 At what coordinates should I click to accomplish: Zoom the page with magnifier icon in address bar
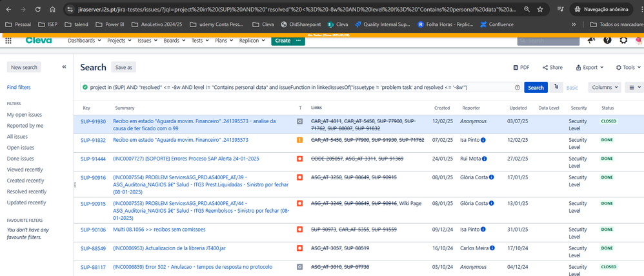coord(527,9)
